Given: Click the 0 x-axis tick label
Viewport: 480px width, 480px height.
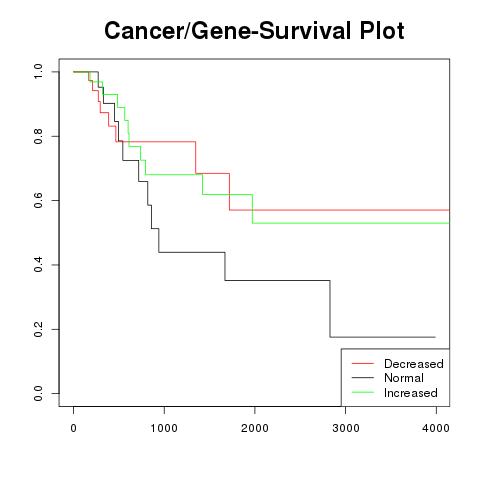Looking at the screenshot, I should click(x=73, y=428).
